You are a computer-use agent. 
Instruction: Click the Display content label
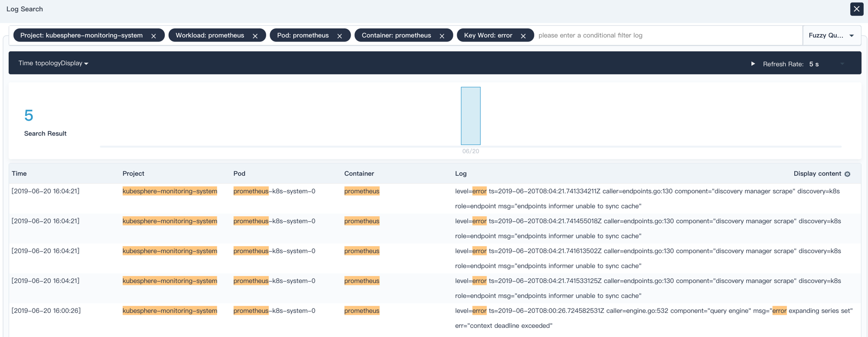(817, 173)
